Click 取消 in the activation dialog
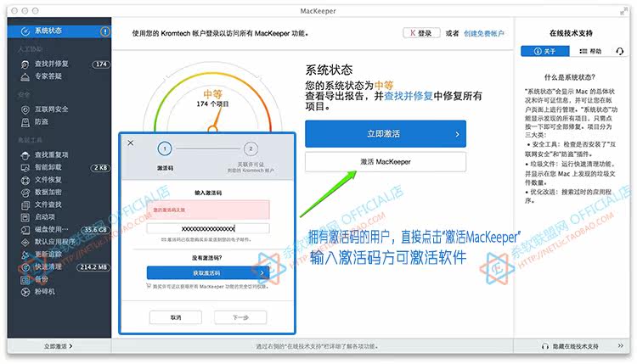The width and height of the screenshot is (637, 364). (176, 317)
